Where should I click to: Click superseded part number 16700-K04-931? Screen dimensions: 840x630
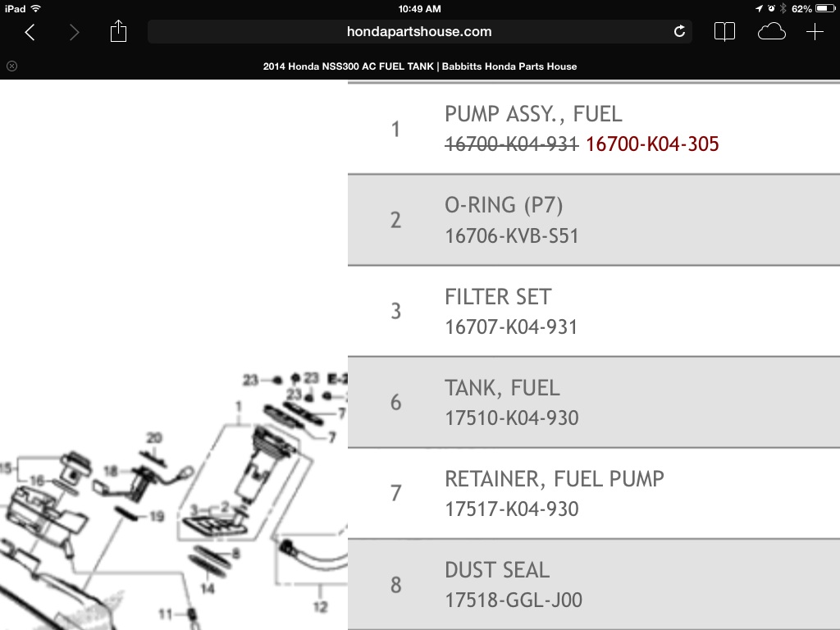(512, 144)
